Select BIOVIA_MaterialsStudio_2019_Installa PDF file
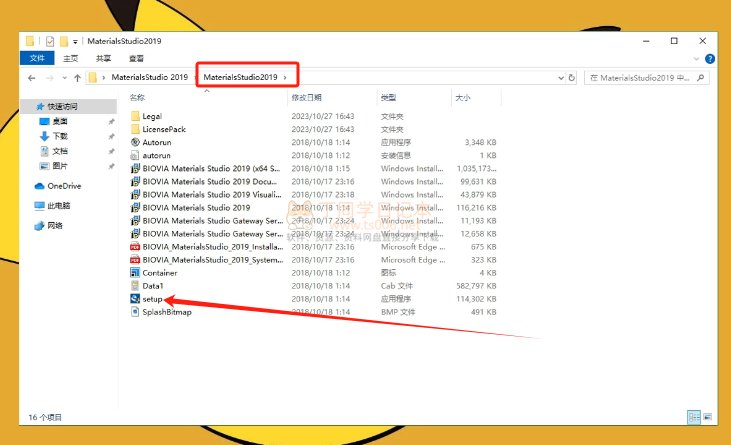The image size is (731, 445). tap(208, 246)
